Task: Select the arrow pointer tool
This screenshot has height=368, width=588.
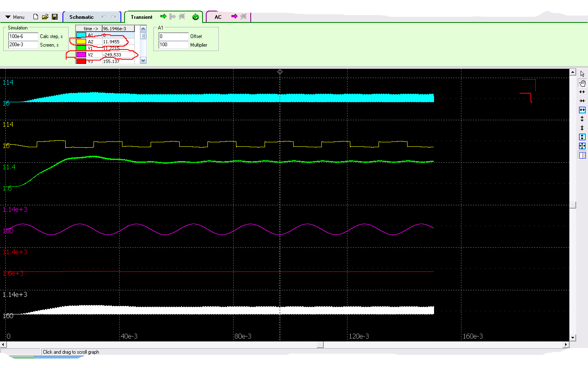Action: (x=582, y=74)
